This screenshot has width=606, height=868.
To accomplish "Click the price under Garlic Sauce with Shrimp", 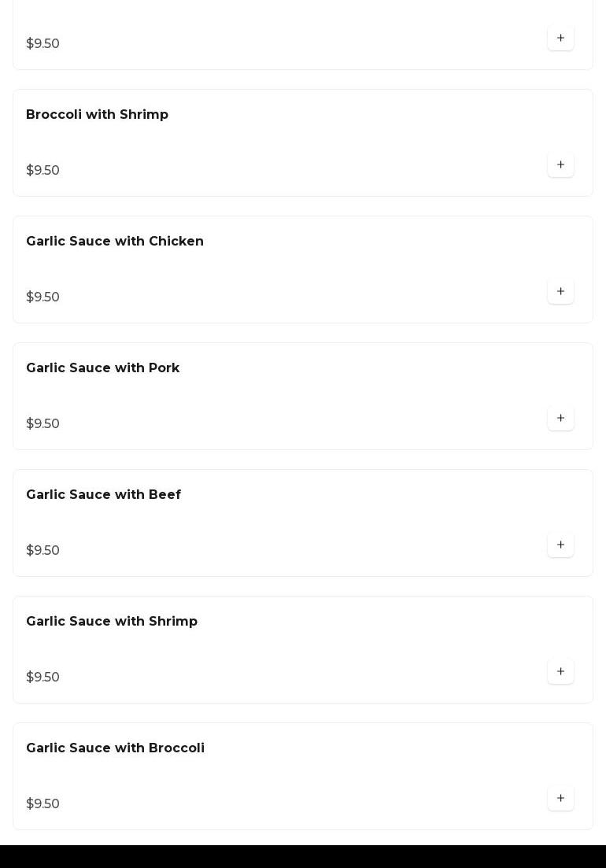I will (x=42, y=678).
